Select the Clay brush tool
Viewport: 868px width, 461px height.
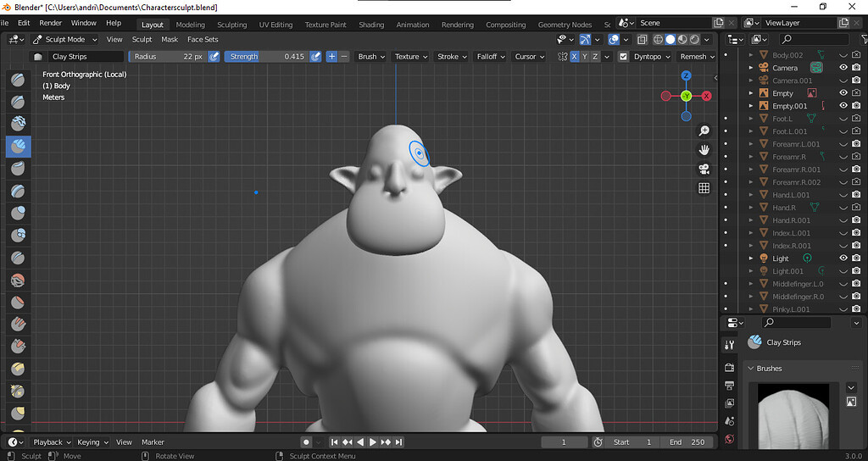click(18, 124)
